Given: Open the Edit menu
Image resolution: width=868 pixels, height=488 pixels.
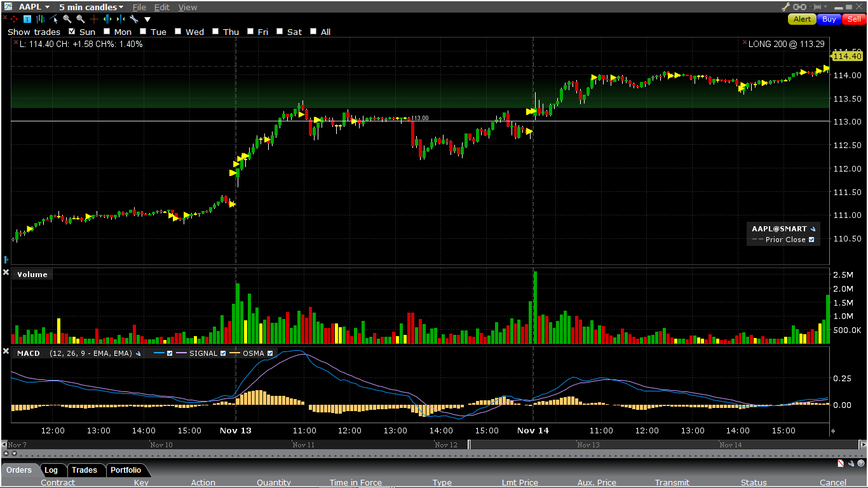Looking at the screenshot, I should (162, 7).
